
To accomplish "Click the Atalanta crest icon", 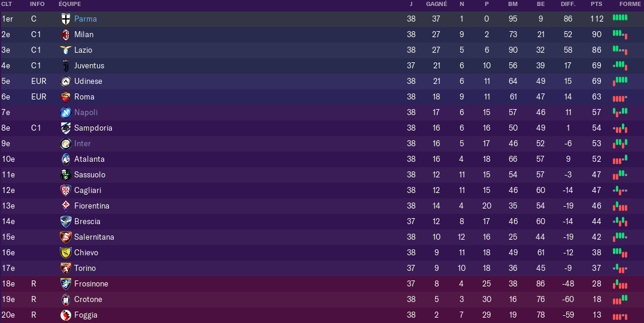I will pyautogui.click(x=66, y=159).
